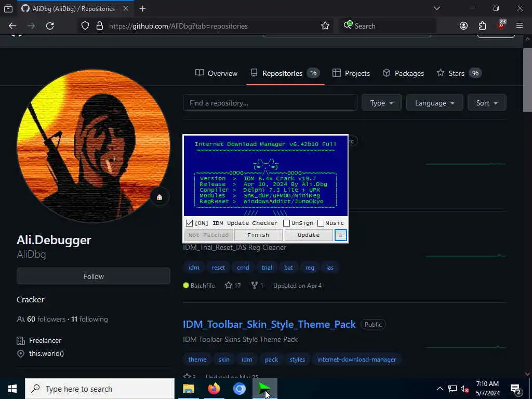Click the ias topic tag
This screenshot has width=532, height=399.
coord(330,268)
